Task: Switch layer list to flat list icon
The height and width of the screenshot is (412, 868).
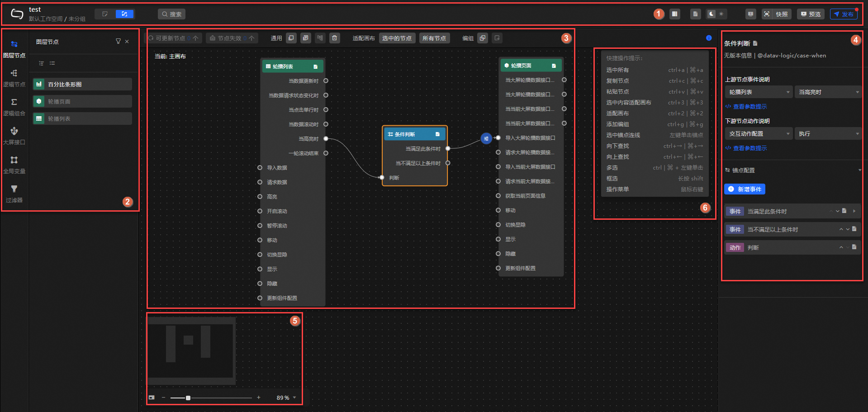Action: point(52,63)
